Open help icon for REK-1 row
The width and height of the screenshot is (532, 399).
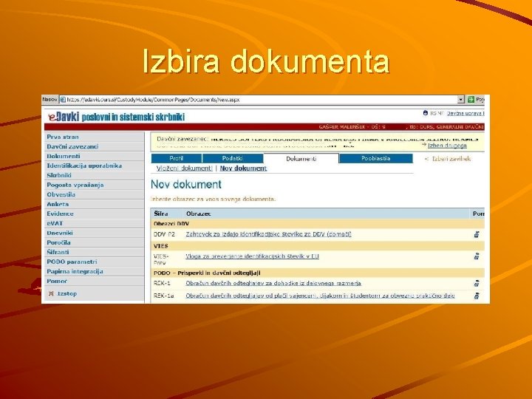coord(477,283)
